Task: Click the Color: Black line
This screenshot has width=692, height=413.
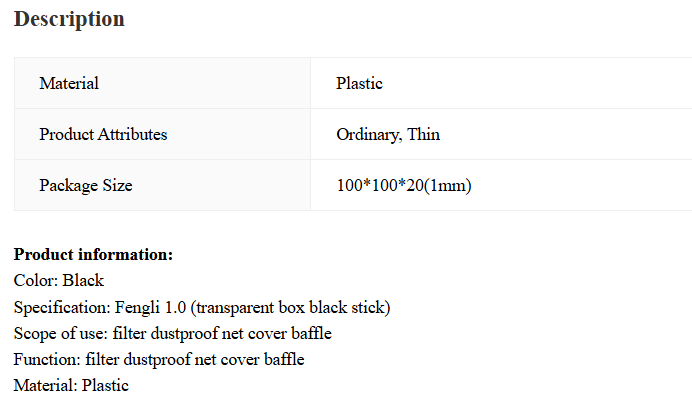Action: pos(59,281)
